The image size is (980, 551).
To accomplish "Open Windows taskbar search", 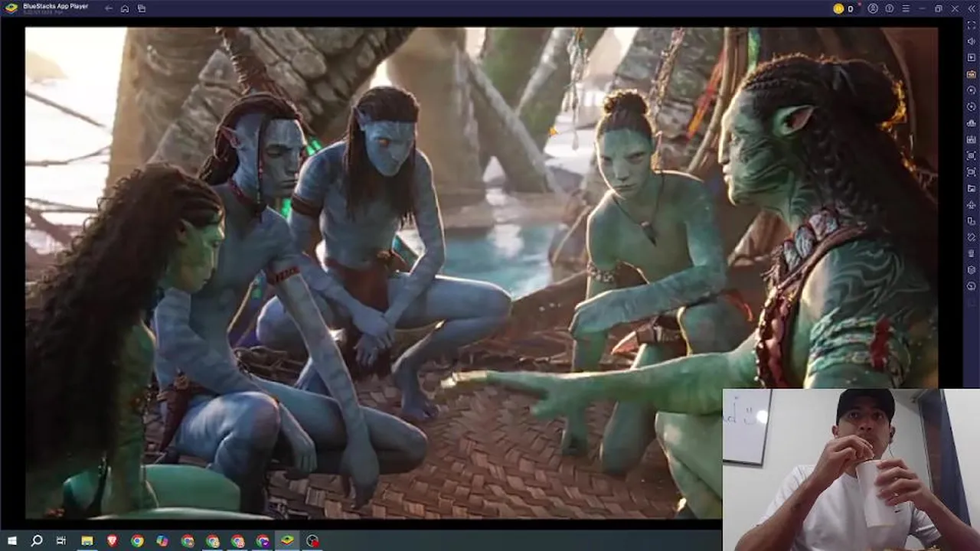I will coord(37,541).
